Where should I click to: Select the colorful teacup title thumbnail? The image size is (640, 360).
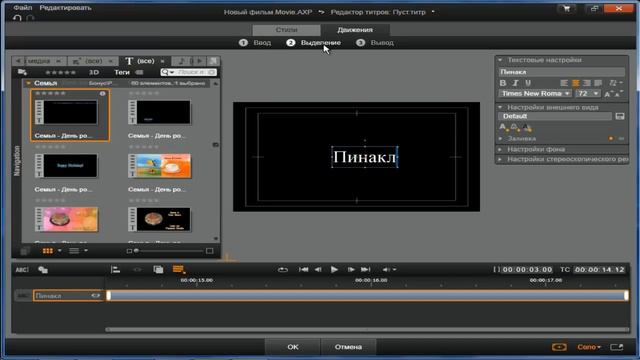click(160, 166)
